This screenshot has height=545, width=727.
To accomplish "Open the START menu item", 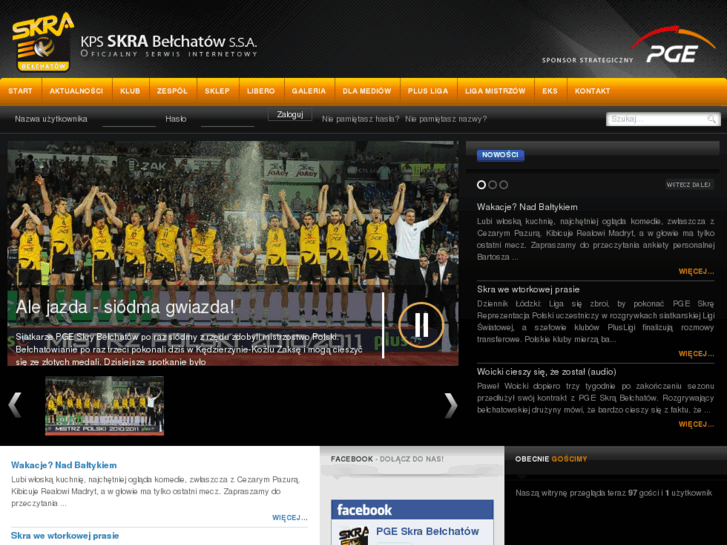I will [x=20, y=91].
